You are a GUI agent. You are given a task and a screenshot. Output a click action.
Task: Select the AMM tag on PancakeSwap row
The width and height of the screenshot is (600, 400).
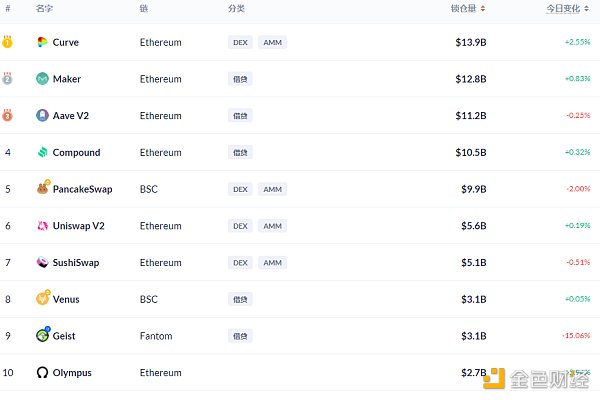coord(272,189)
